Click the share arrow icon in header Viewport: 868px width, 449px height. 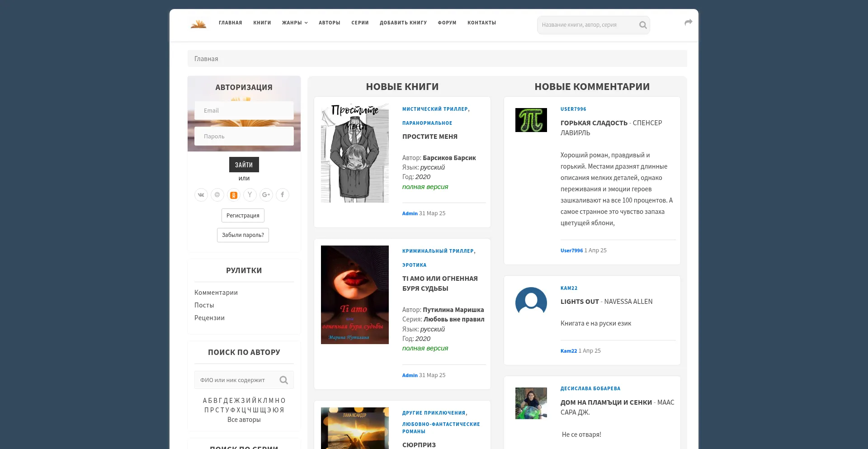pyautogui.click(x=688, y=22)
